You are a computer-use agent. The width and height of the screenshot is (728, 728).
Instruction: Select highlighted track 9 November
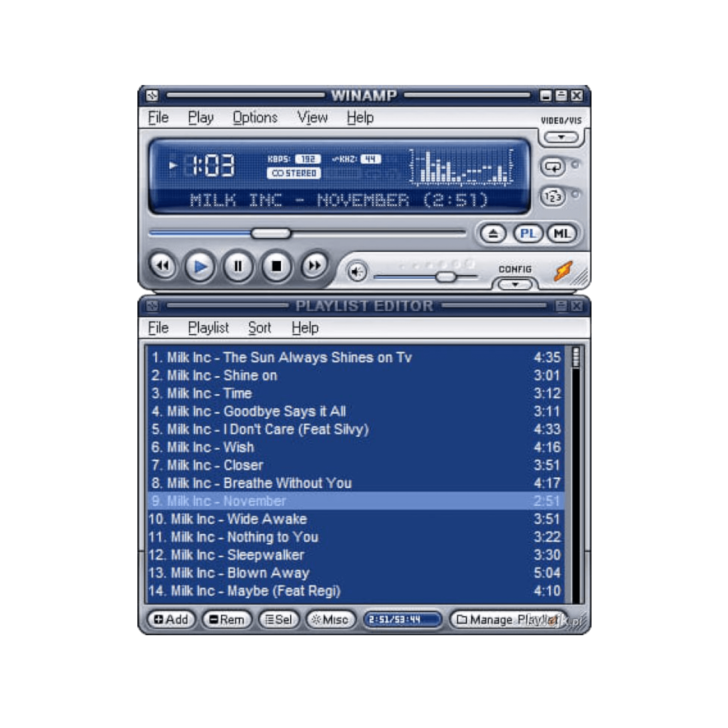[356, 501]
